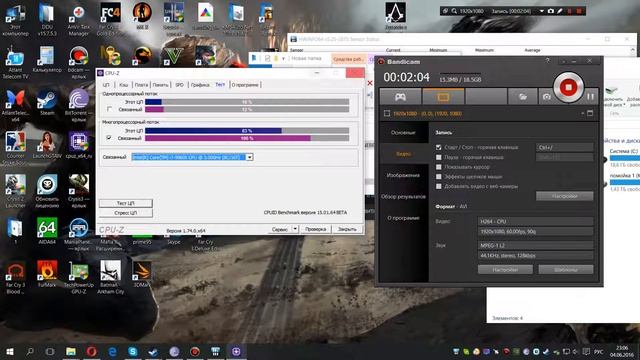Switch to the Плата tab in CPU-Z
This screenshot has width=640, height=360.
(x=141, y=85)
